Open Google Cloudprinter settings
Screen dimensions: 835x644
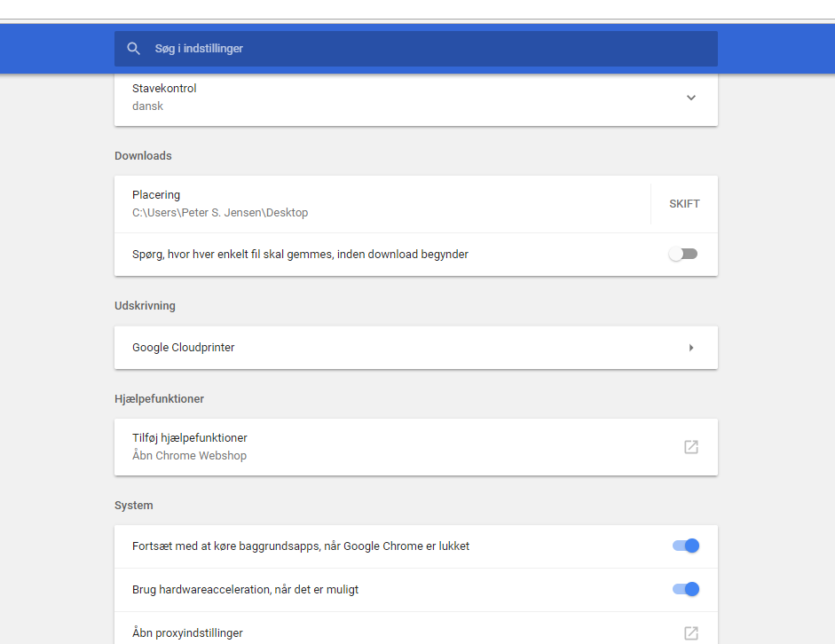[415, 347]
